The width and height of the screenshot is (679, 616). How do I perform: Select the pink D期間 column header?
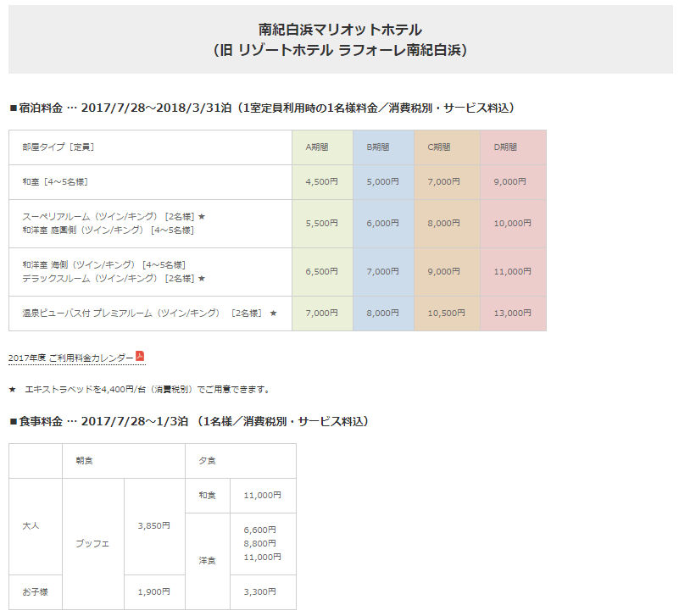click(505, 147)
